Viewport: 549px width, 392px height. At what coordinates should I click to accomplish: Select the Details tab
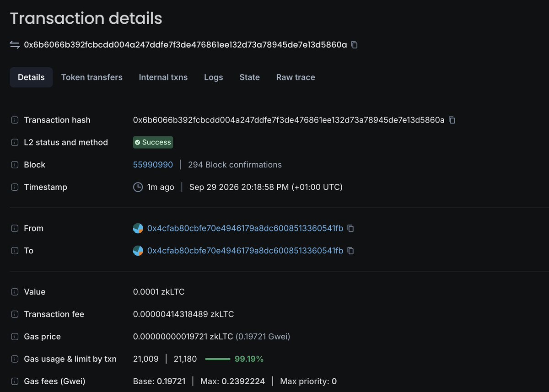click(31, 77)
